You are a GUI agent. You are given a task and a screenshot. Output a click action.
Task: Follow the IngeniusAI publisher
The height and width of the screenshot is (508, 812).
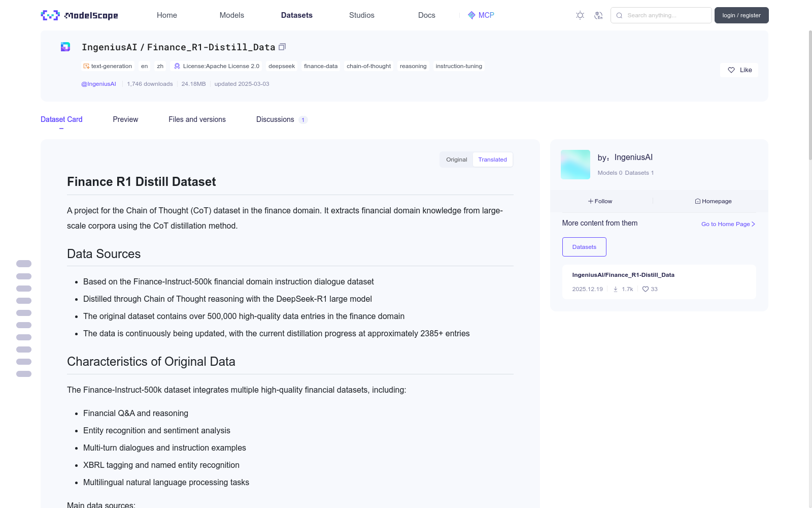tap(600, 201)
